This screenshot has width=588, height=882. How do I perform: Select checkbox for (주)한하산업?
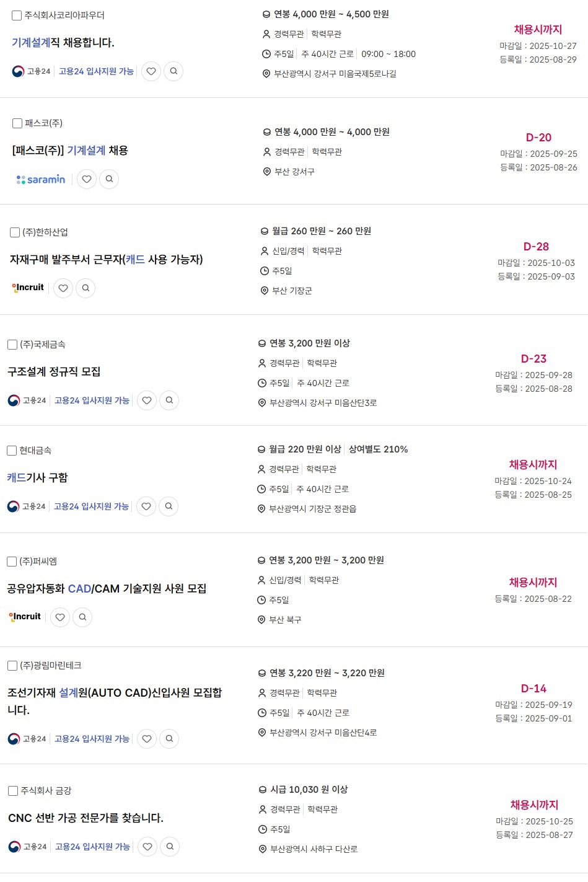(15, 232)
